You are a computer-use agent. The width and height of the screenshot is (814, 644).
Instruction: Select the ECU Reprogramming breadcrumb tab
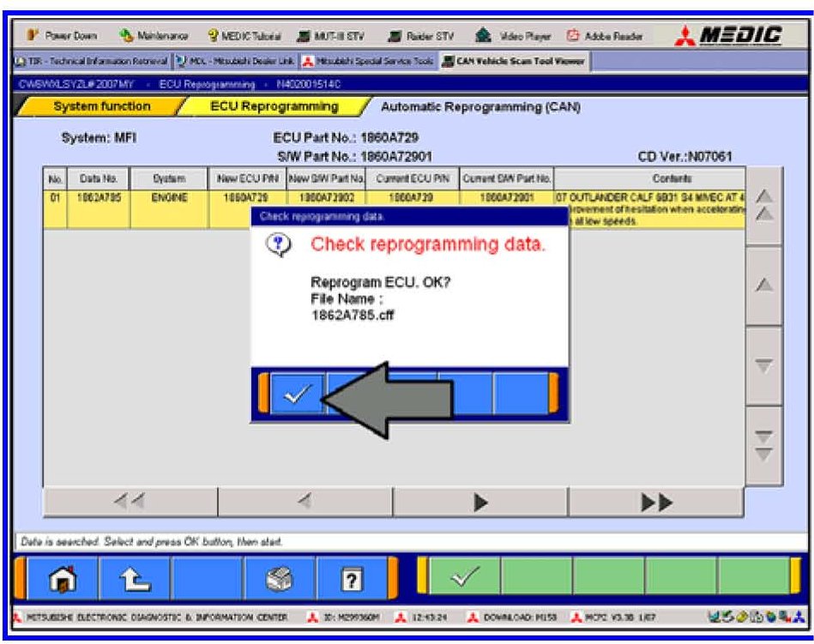pyautogui.click(x=274, y=106)
